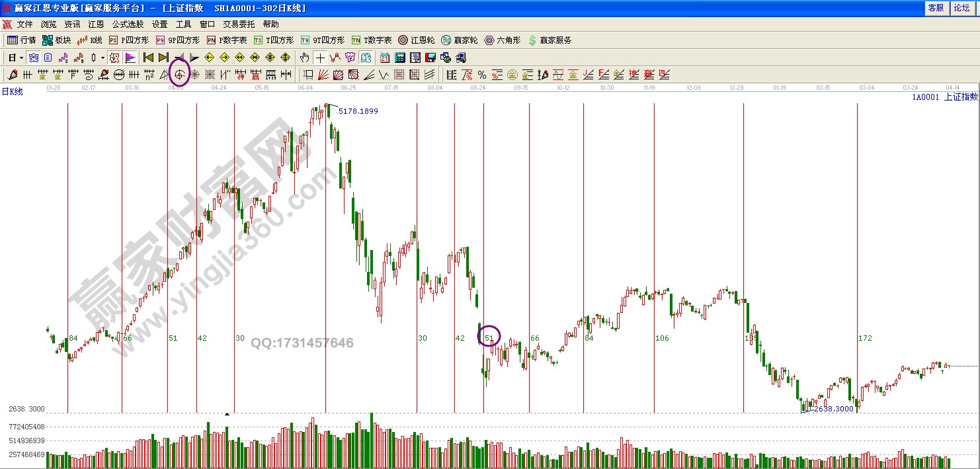This screenshot has width=980, height=469.
Task: Click the floppy disk save icon
Action: [430, 58]
